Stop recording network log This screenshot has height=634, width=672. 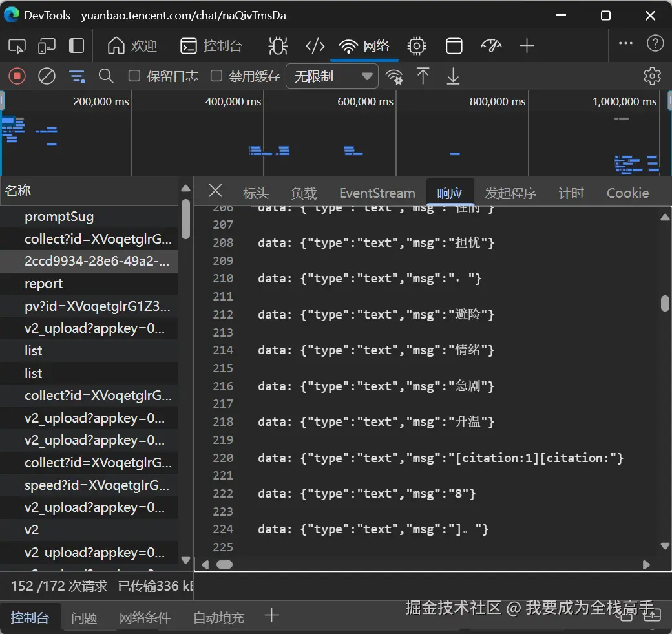[x=17, y=76]
